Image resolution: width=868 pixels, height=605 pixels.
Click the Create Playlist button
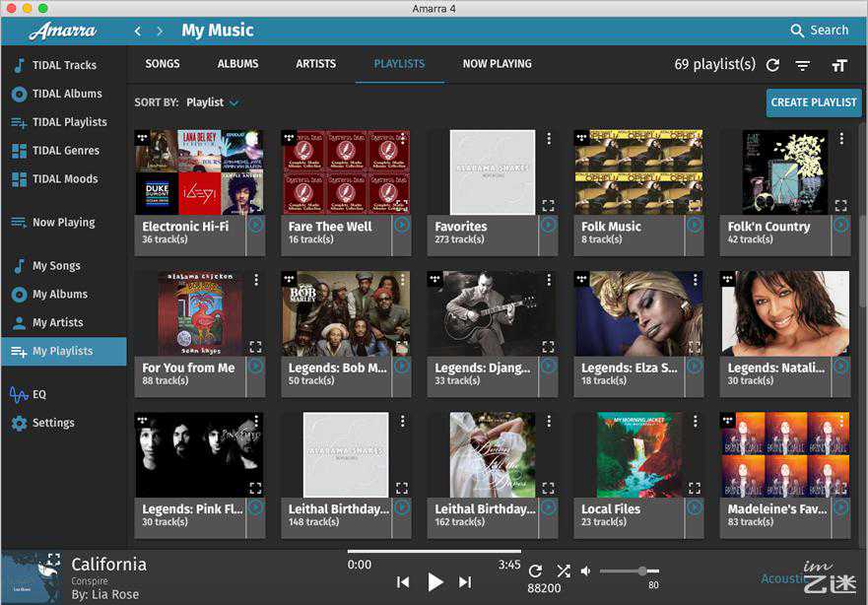pyautogui.click(x=813, y=102)
